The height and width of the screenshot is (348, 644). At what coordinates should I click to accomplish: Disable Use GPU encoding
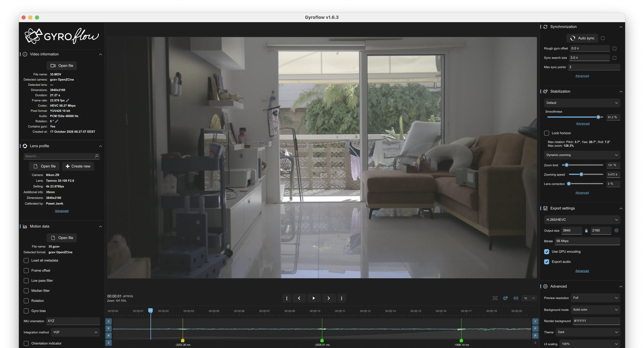pos(547,252)
